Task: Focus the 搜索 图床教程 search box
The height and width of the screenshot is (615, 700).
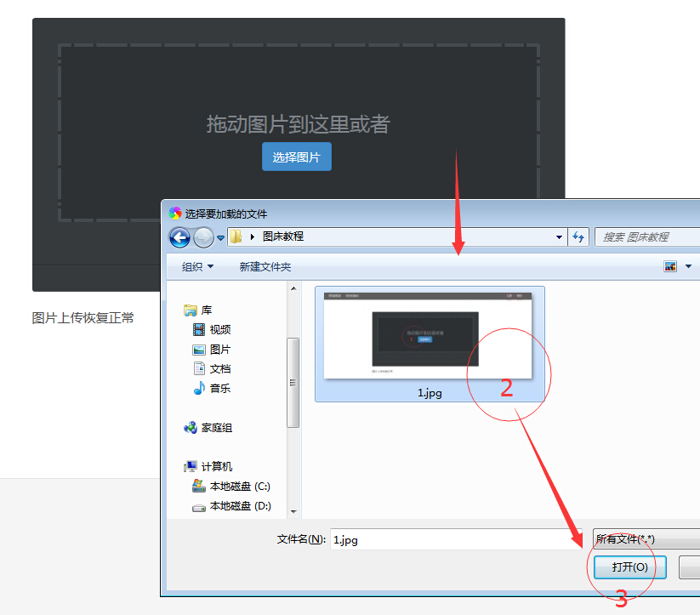Action: (647, 236)
